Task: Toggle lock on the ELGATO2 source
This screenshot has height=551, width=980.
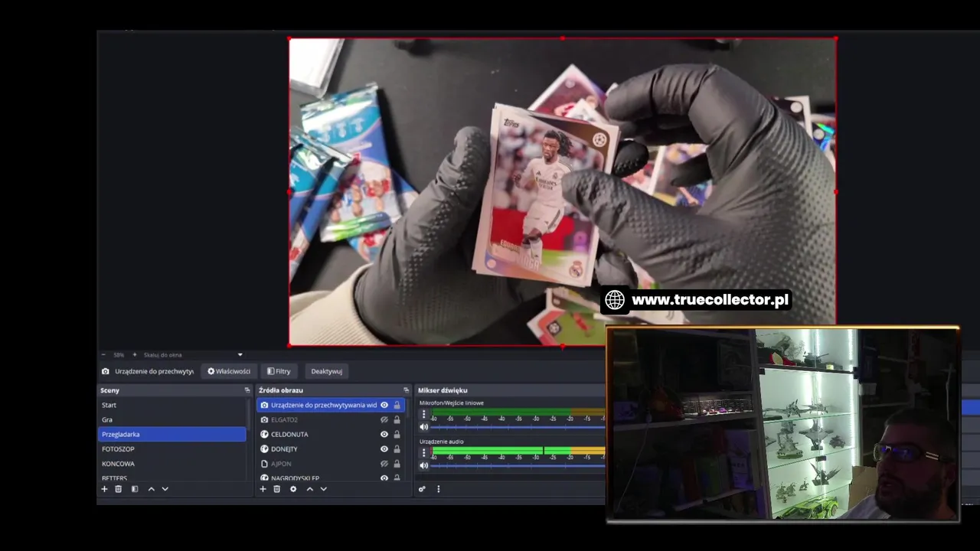Action: point(397,419)
